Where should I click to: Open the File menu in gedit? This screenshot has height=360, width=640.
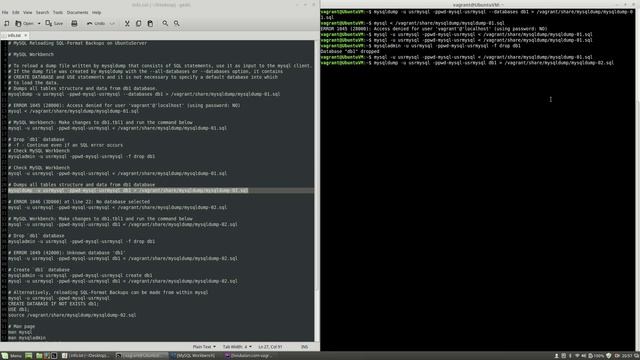tap(5, 13)
